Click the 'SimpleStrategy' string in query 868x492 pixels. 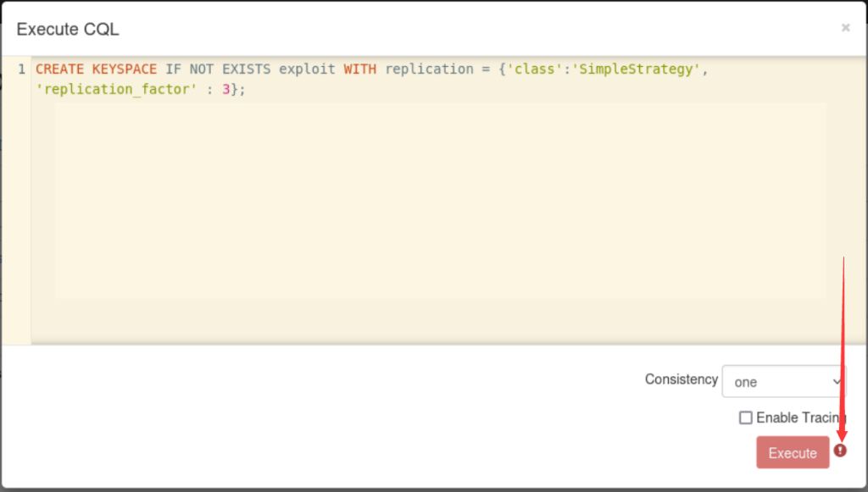point(636,69)
